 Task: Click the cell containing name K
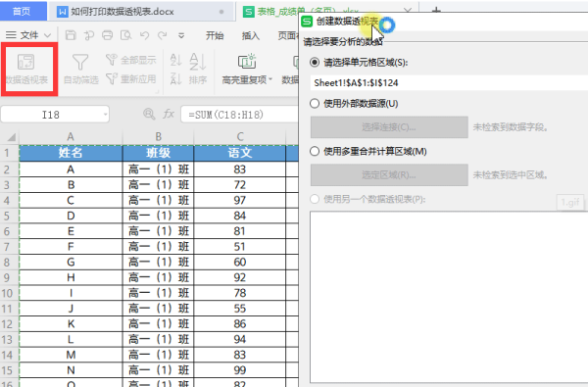point(71,324)
